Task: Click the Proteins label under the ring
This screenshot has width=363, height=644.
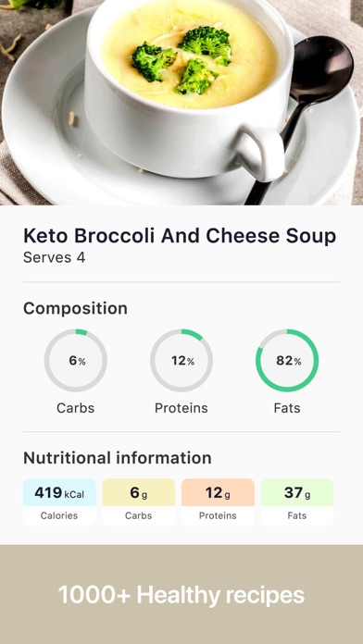Action: pyautogui.click(x=181, y=408)
